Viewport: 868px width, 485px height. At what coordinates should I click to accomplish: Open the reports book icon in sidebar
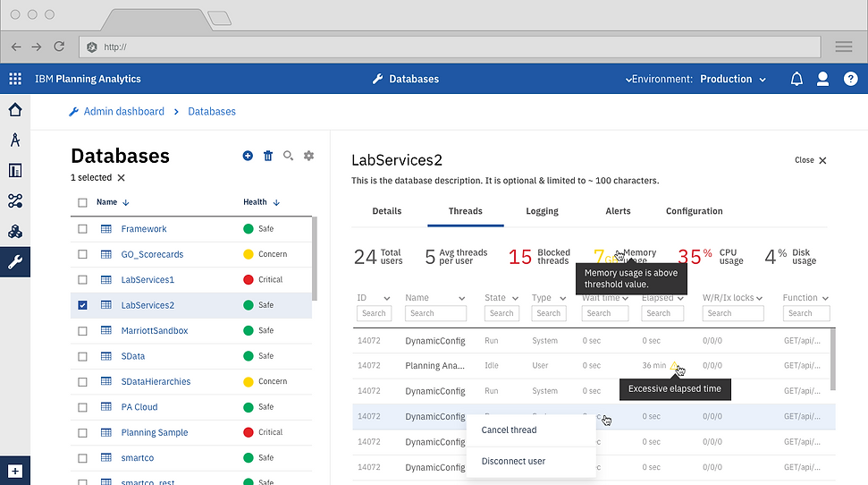click(15, 170)
